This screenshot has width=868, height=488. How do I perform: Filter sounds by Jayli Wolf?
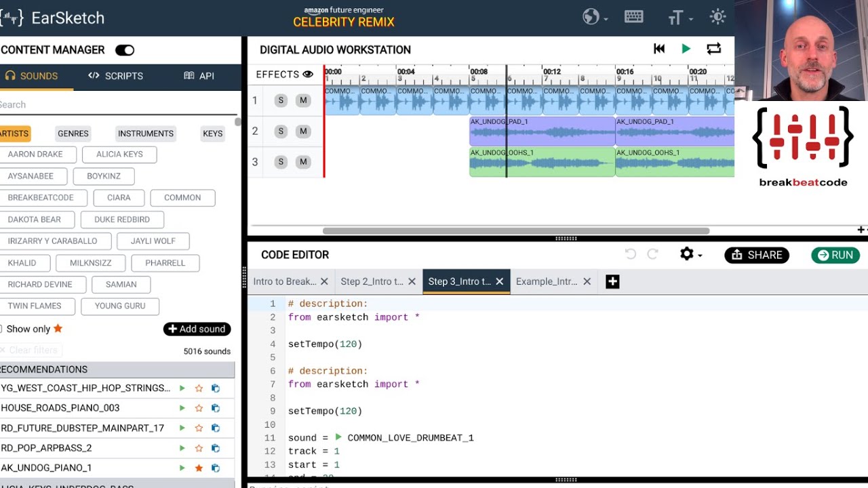click(153, 241)
